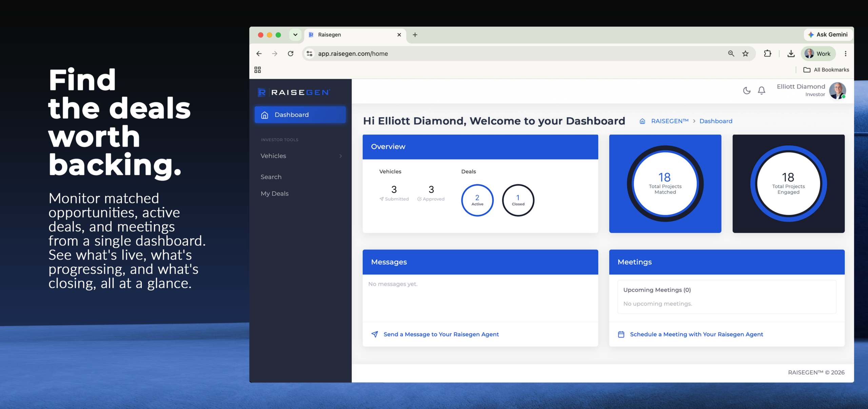
Task: Click the 1 Closed deals circle
Action: pos(518,200)
